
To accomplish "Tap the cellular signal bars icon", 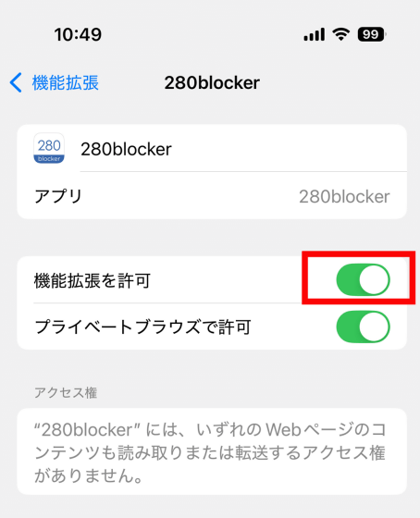I will (x=315, y=34).
